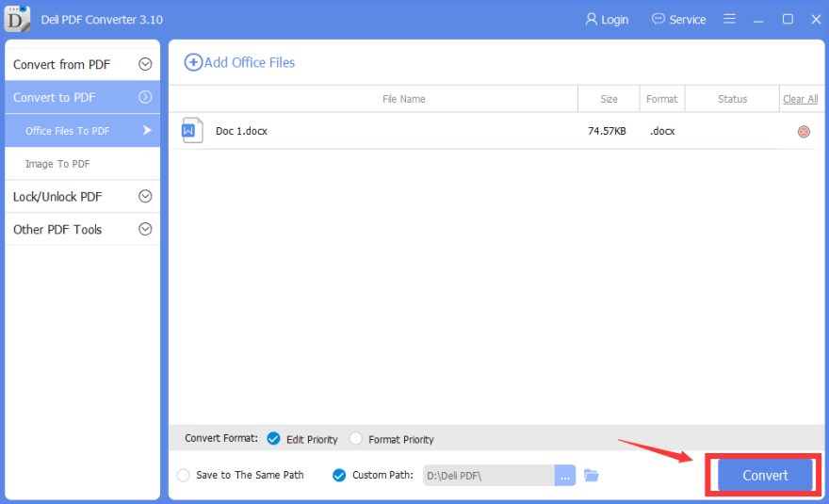Select Format Priority convert format
This screenshot has height=504, width=829.
356,438
